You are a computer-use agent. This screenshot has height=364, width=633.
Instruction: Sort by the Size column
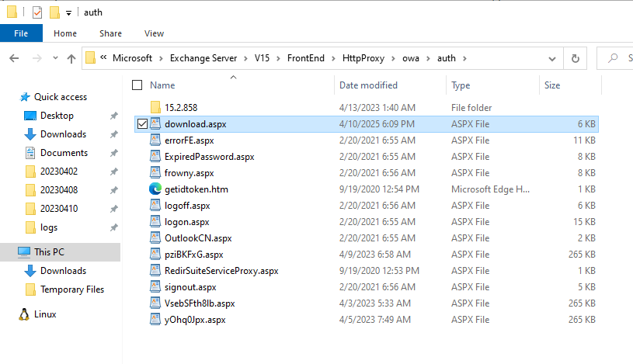[552, 85]
